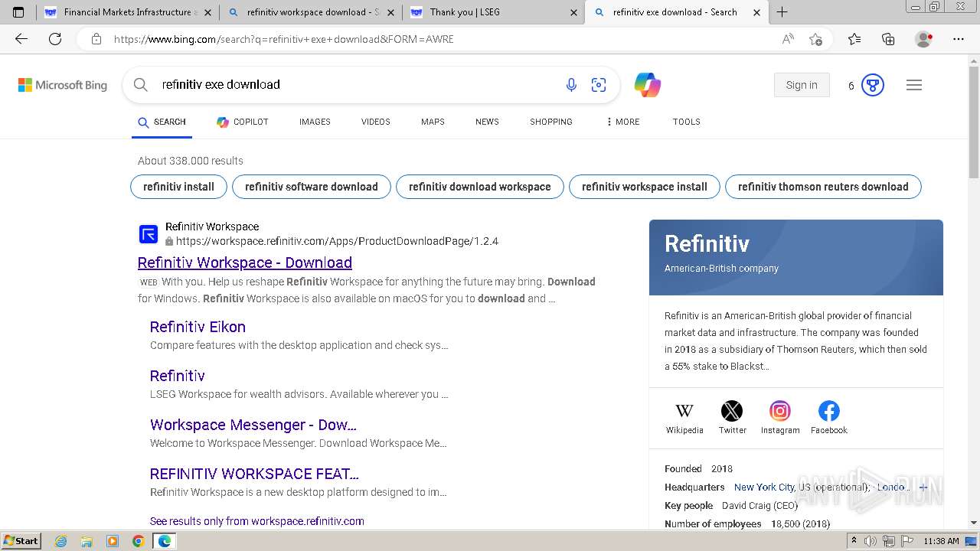980x551 pixels.
Task: Switch to refinitiv workspace download tab
Action: [310, 12]
